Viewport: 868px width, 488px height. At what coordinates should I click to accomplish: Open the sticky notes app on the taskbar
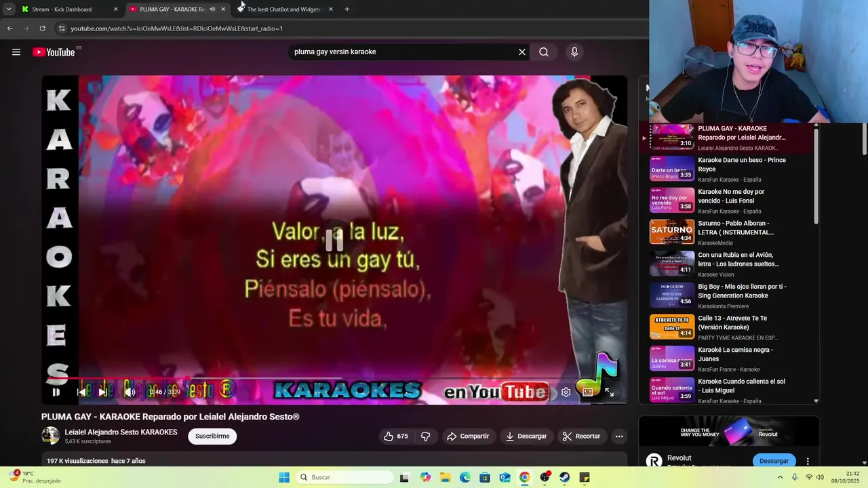585,477
